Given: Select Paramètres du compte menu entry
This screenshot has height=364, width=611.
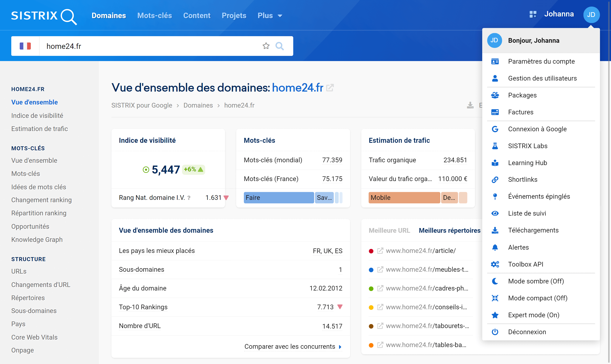Looking at the screenshot, I should pyautogui.click(x=541, y=61).
